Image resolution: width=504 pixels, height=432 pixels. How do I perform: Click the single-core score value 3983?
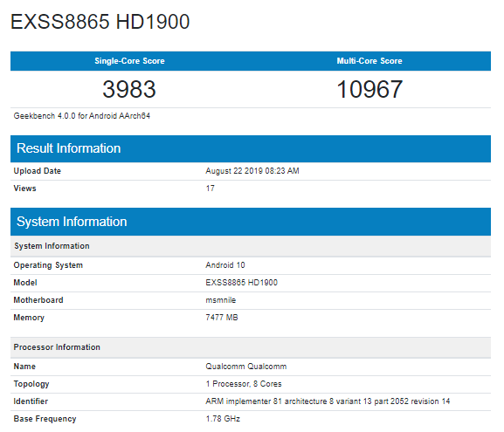click(x=129, y=89)
